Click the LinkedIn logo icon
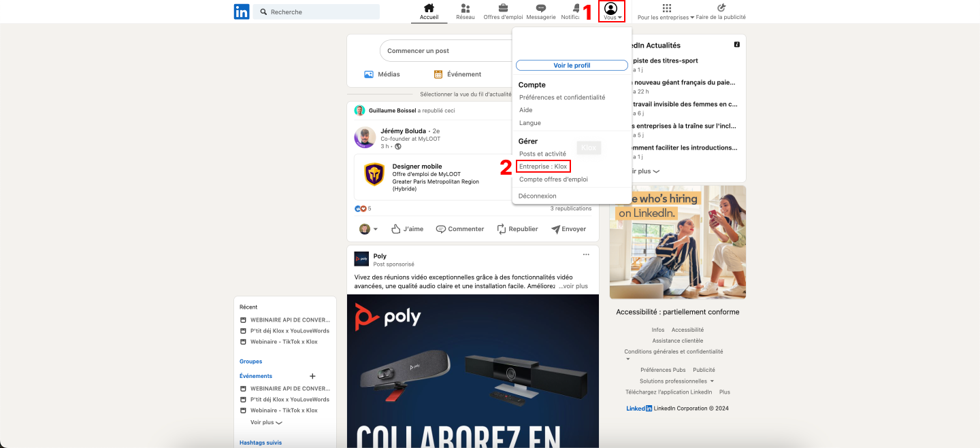Viewport: 980px width, 448px height. coord(242,12)
